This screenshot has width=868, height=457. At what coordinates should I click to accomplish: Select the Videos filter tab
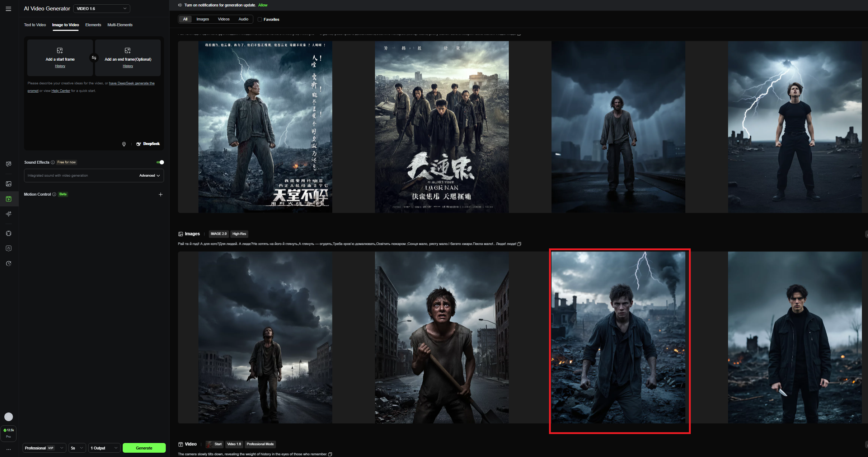(224, 19)
